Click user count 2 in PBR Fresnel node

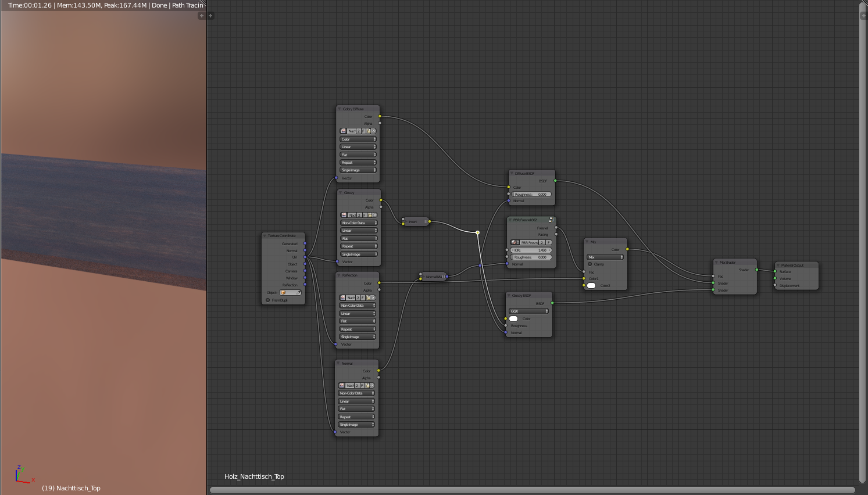(x=542, y=242)
